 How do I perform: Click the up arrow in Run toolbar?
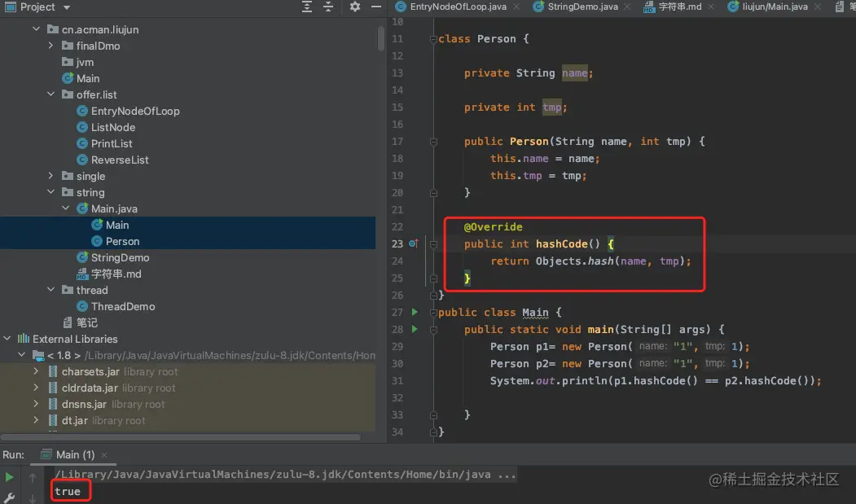[x=33, y=478]
